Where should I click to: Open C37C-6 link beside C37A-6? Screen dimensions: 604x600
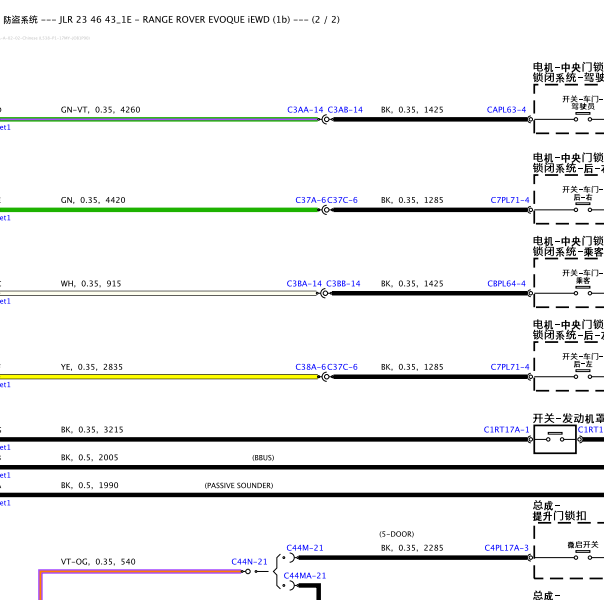tap(342, 200)
